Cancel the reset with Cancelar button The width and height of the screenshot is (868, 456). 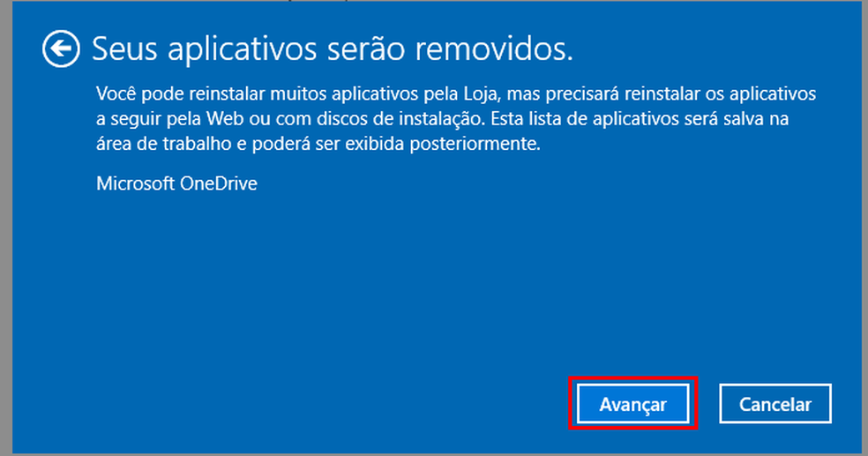775,403
